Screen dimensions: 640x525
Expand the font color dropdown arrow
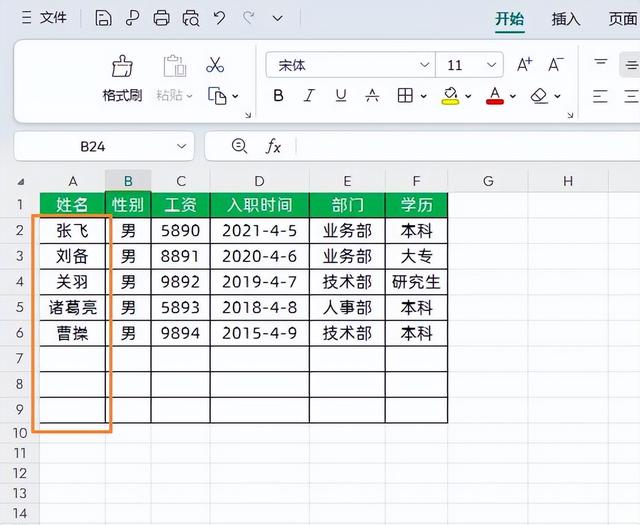(x=513, y=96)
